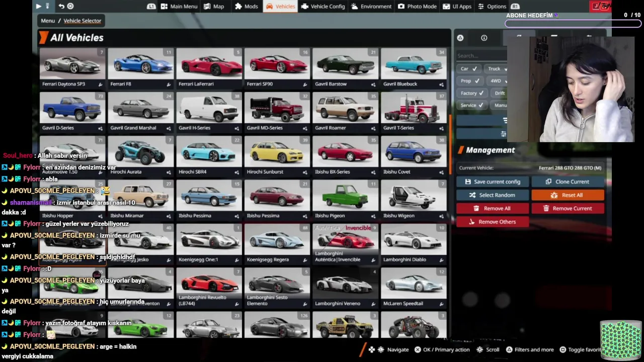Open the Options tab
This screenshot has height=362, width=644.
(492, 6)
